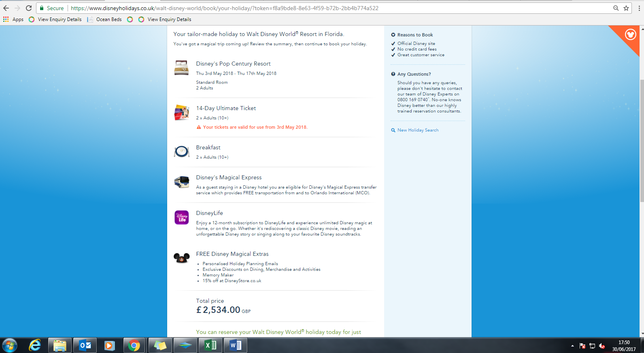644x353 pixels.
Task: Click the Reasons to Book bullet icon
Action: point(393,35)
